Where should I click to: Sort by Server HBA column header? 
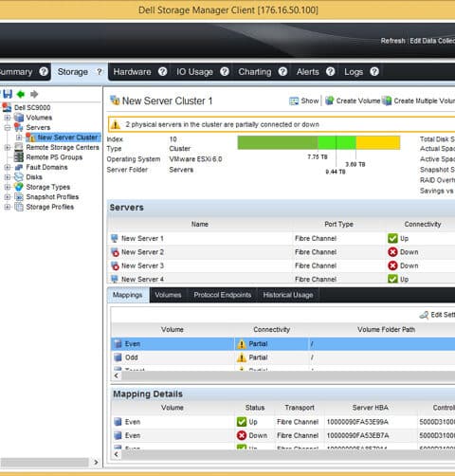pos(370,408)
